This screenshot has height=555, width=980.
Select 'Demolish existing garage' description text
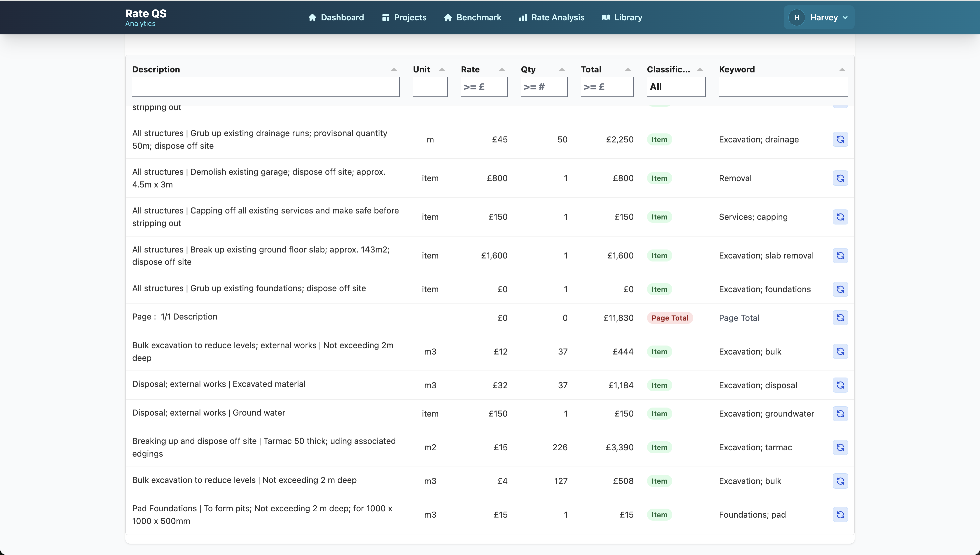click(x=259, y=178)
